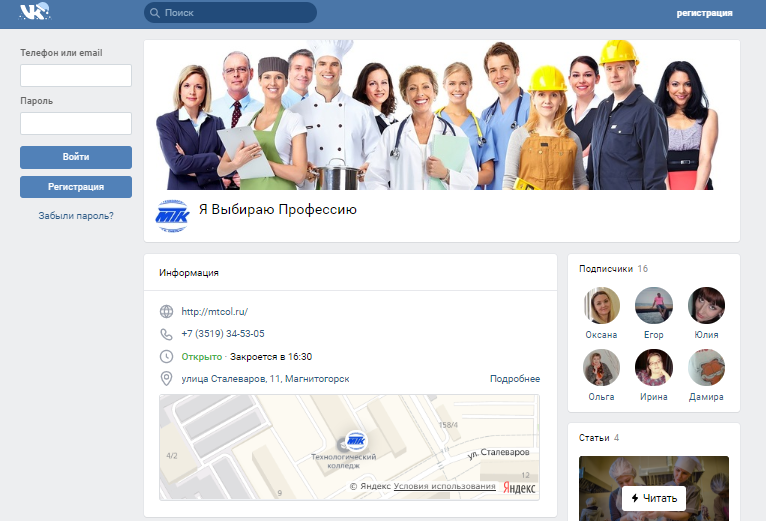Click the MTK group avatar logo
766x521 pixels.
tap(172, 216)
